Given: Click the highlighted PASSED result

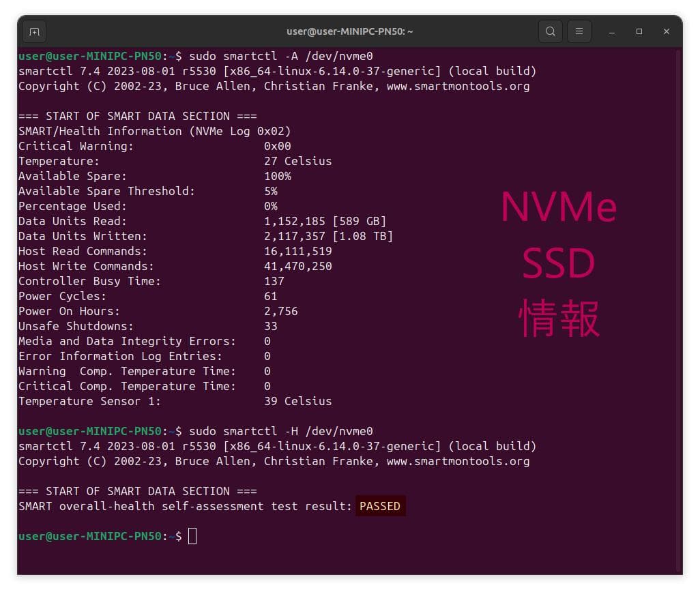Looking at the screenshot, I should pyautogui.click(x=380, y=506).
